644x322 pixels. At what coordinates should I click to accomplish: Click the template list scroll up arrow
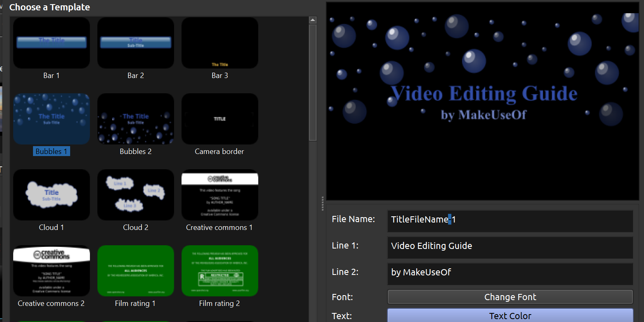(313, 20)
